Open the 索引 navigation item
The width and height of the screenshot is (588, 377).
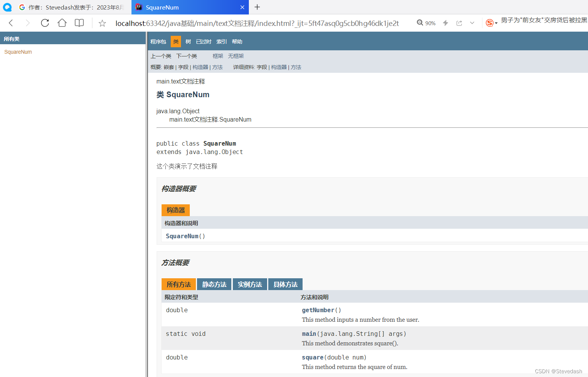(221, 42)
